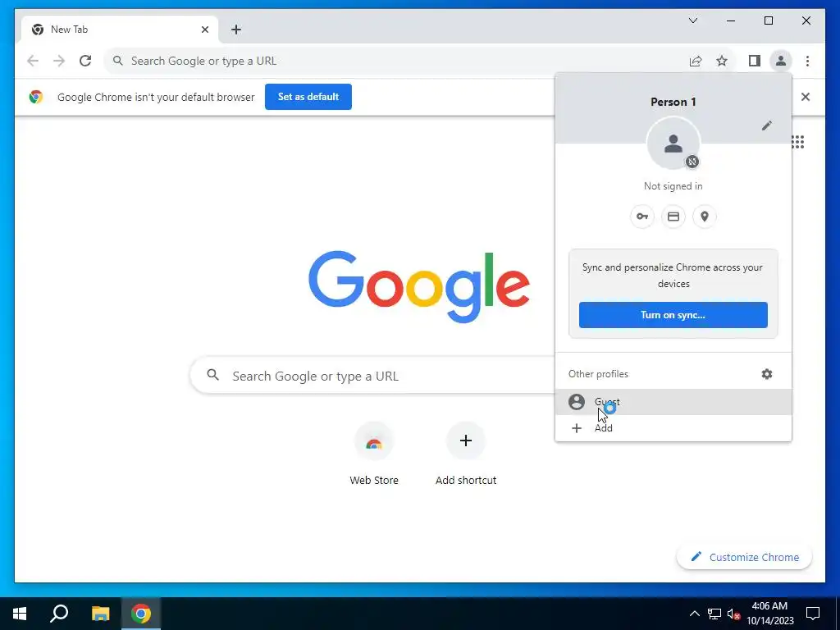Open the side panel icon
The width and height of the screenshot is (840, 630).
pos(755,61)
